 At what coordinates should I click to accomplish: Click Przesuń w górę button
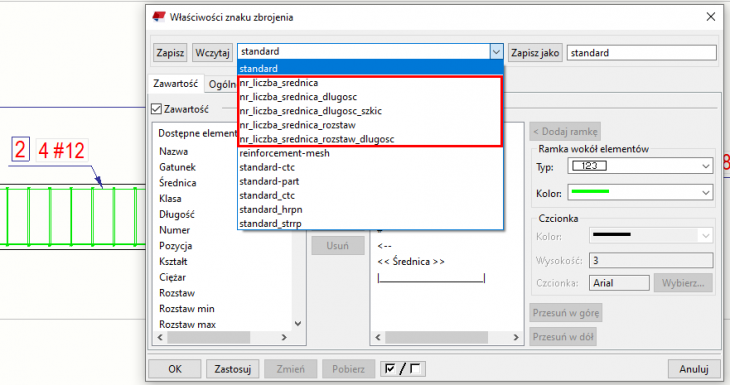566,313
